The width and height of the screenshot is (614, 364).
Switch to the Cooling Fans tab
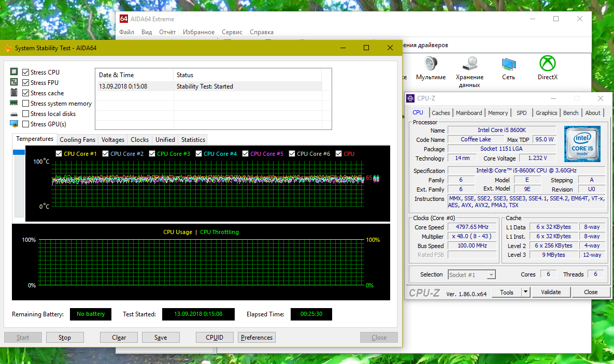tap(77, 140)
